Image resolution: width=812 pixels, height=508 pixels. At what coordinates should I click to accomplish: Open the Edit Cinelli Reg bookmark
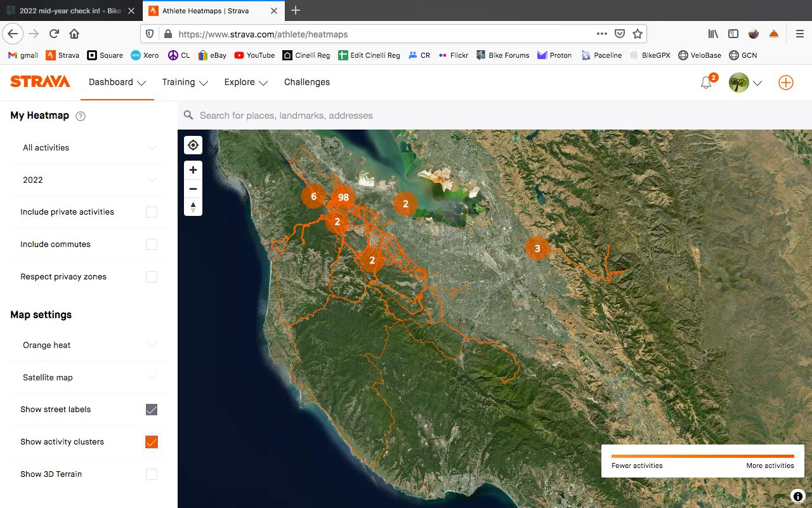[369, 55]
